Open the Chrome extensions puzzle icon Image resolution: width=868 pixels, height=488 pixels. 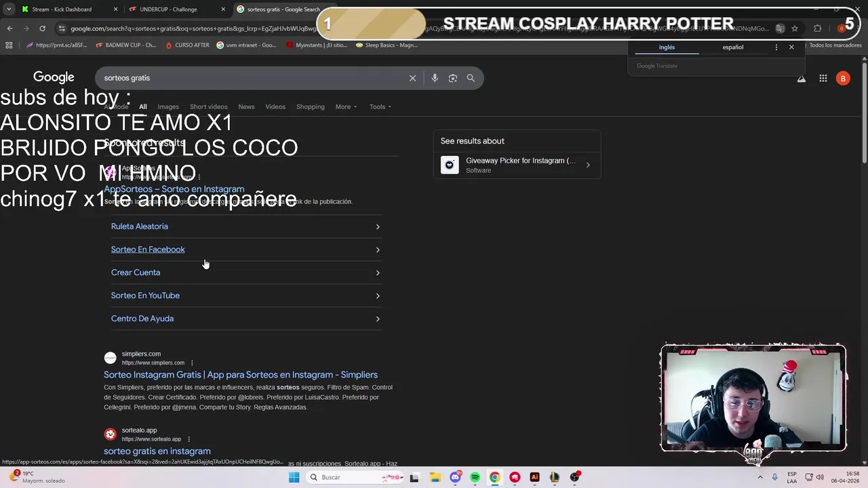(817, 28)
